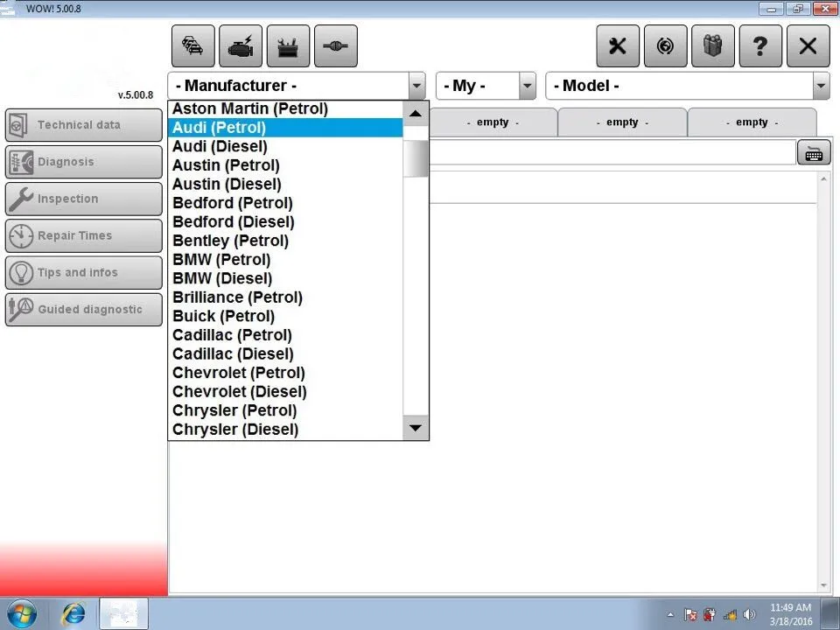The width and height of the screenshot is (840, 630).
Task: Open the Windows Start menu
Action: [x=21, y=614]
